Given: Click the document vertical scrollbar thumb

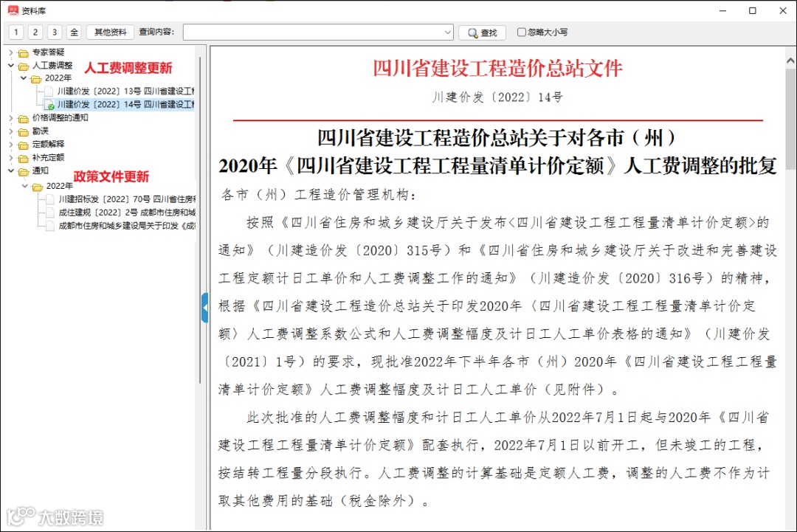Looking at the screenshot, I should (x=790, y=119).
